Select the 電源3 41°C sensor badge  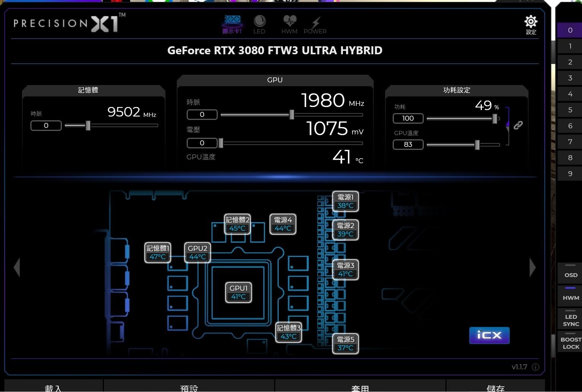[345, 269]
